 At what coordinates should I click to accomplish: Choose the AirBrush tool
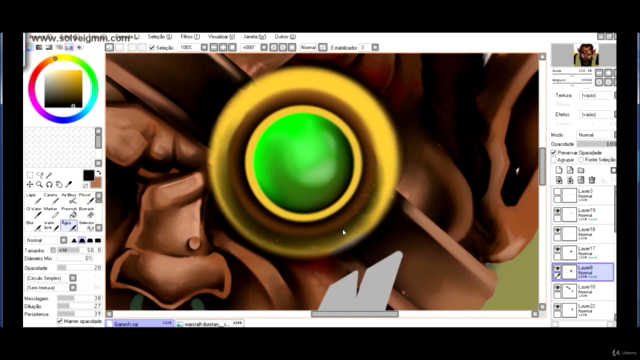pyautogui.click(x=69, y=199)
